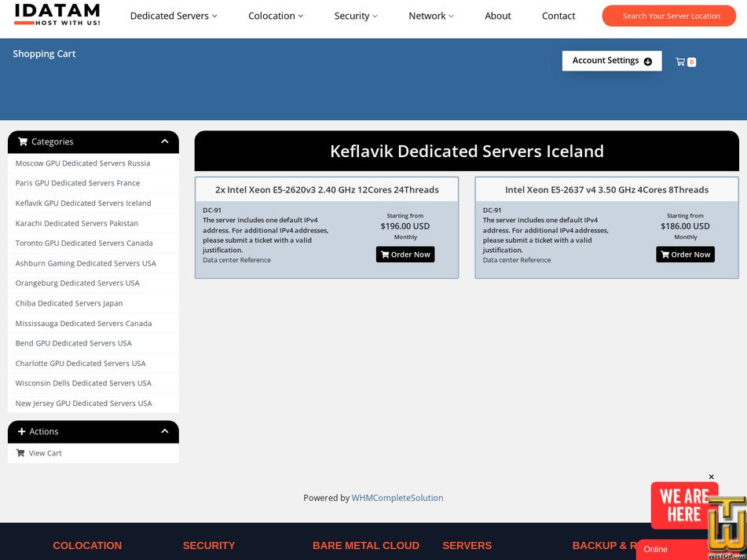Select Contact in the navigation bar
The image size is (747, 560).
pos(558,15)
